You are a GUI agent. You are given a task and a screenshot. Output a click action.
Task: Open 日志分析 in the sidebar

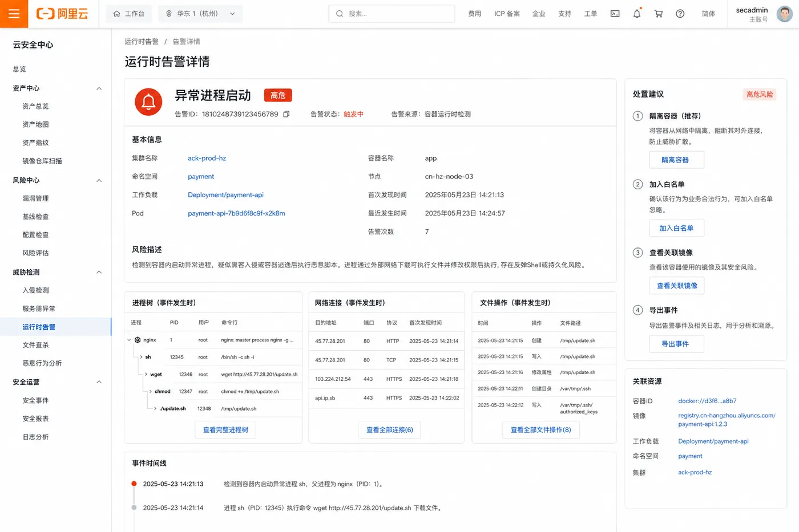pyautogui.click(x=35, y=437)
